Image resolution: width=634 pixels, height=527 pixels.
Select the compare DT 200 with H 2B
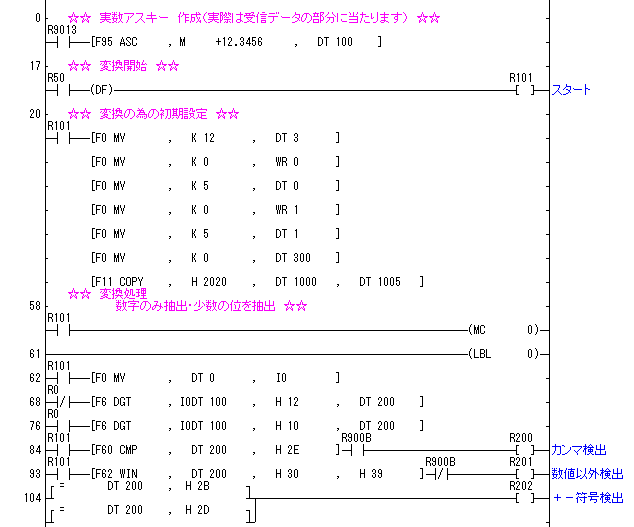click(x=150, y=486)
